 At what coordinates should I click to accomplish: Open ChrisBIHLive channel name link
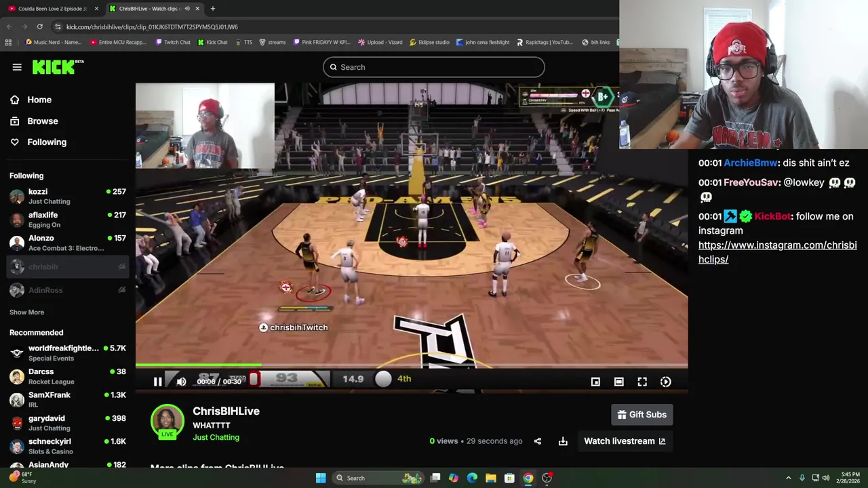pyautogui.click(x=226, y=411)
